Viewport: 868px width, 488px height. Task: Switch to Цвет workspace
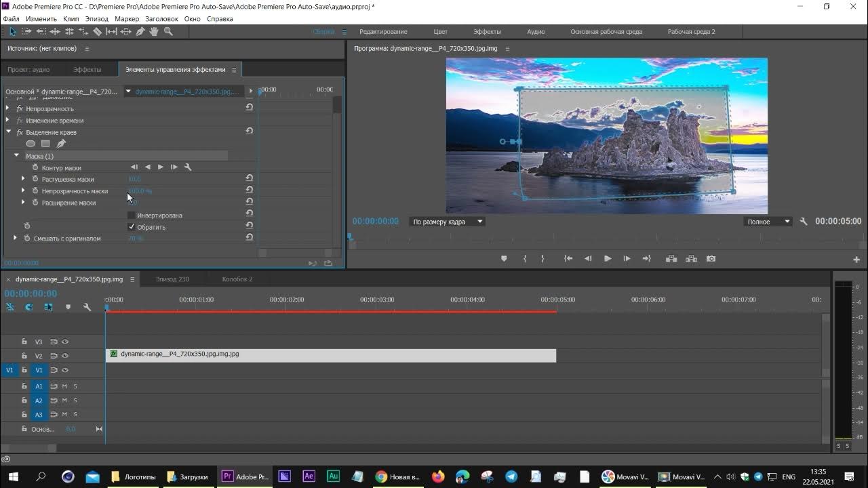(x=440, y=32)
